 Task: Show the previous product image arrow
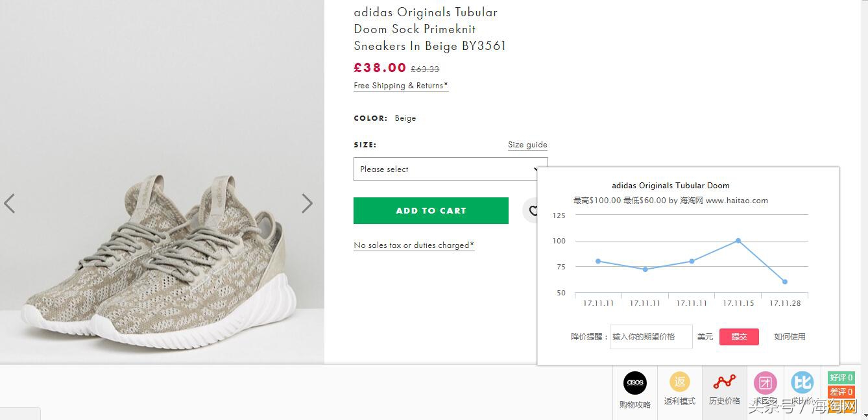[10, 204]
